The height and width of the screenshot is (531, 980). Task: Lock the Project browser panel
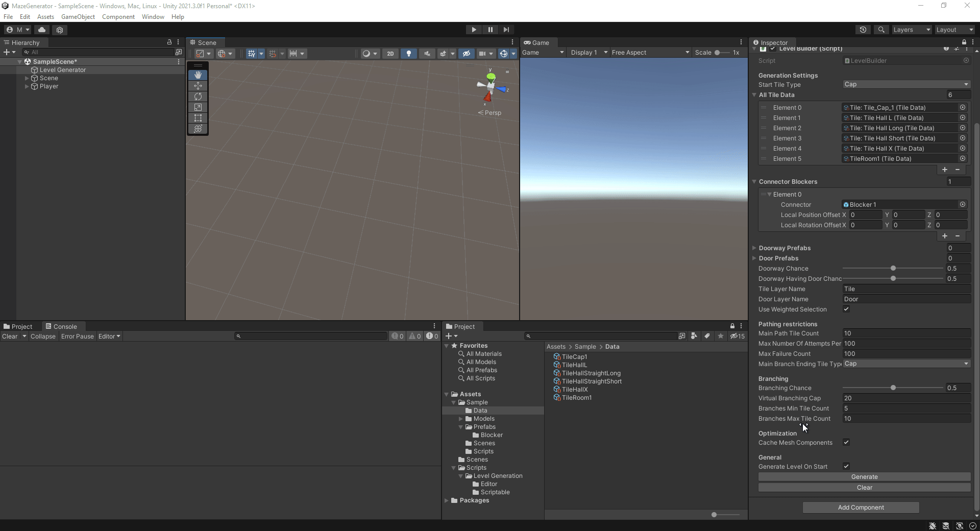click(x=732, y=326)
